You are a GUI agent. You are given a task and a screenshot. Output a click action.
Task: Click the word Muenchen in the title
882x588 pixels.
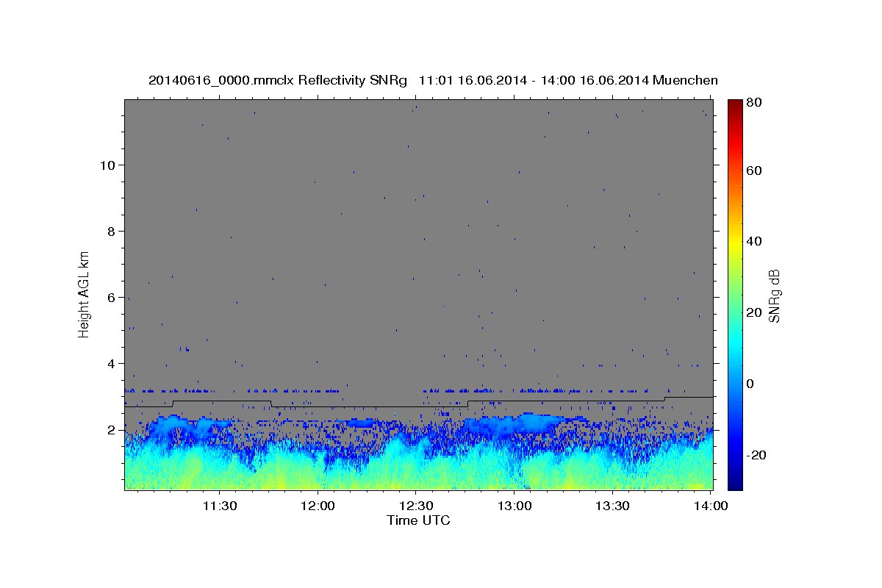[685, 80]
